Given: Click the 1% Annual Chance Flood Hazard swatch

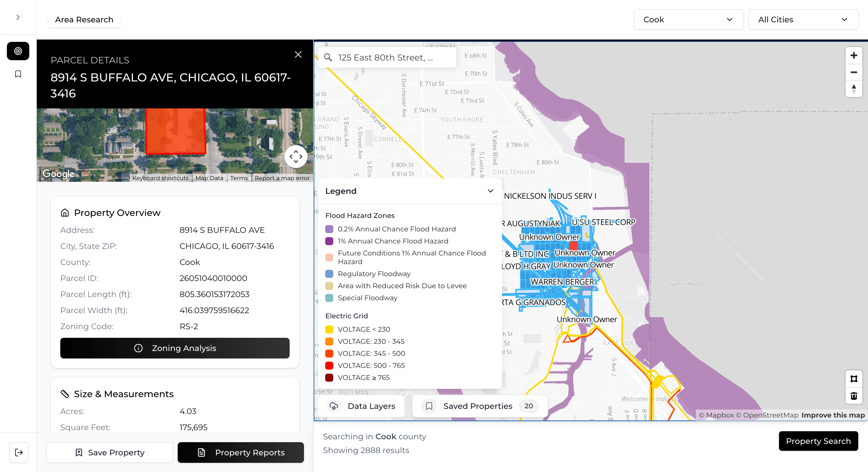Looking at the screenshot, I should pyautogui.click(x=329, y=241).
